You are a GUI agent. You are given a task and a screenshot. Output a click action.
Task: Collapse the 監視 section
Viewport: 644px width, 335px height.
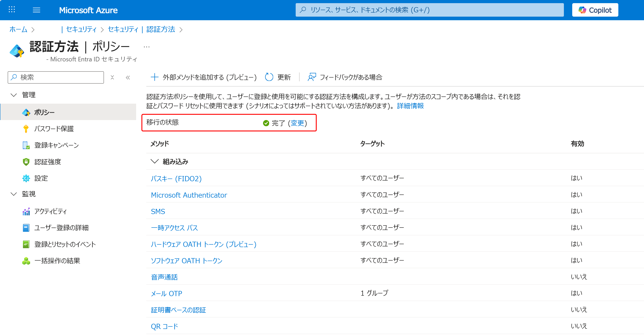tap(14, 194)
